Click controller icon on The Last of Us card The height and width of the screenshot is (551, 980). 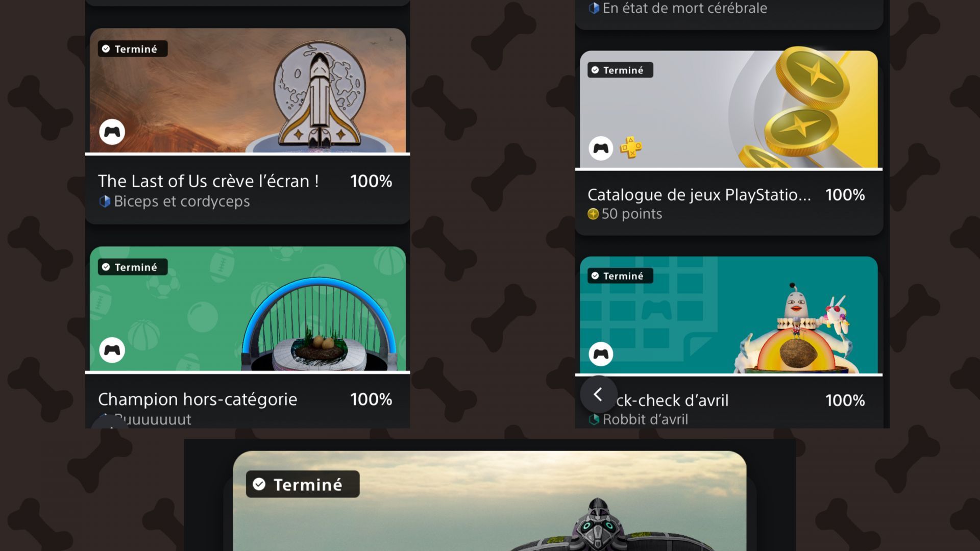coord(112,132)
